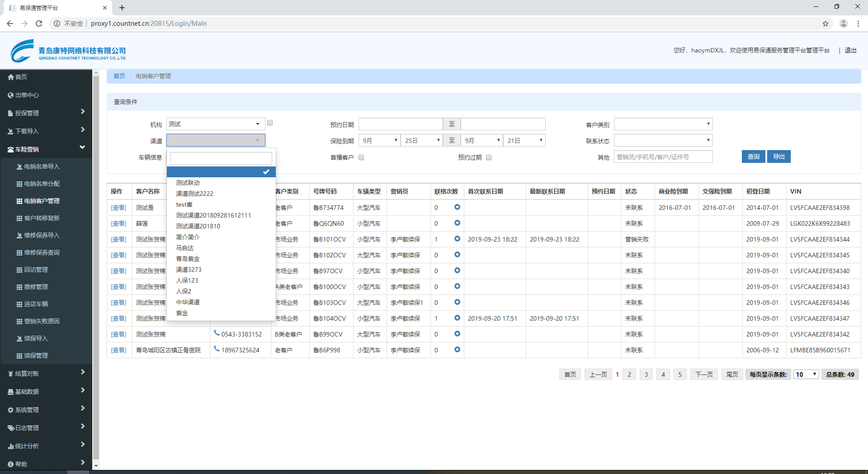The height and width of the screenshot is (474, 868).
Task: Click the plus icon in the 鲁B734774 row
Action: (457, 207)
